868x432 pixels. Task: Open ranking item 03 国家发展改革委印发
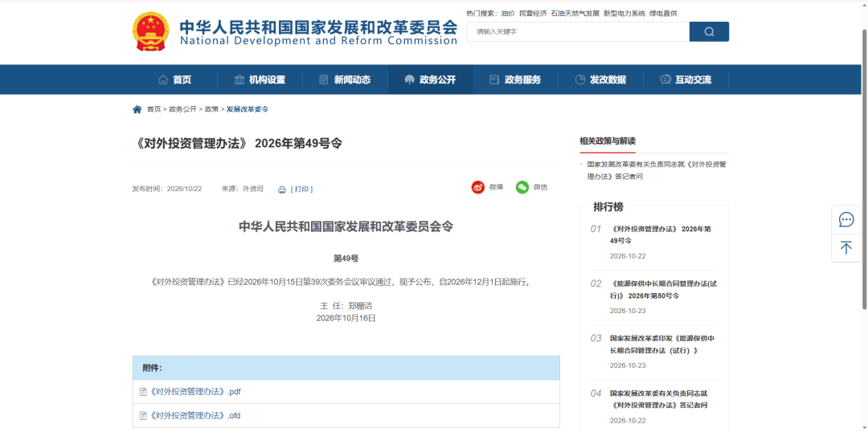662,344
